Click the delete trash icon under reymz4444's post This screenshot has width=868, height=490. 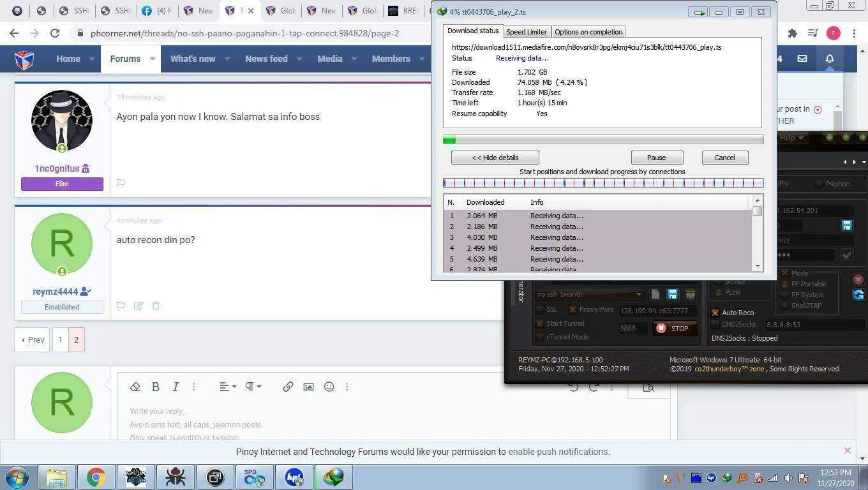point(156,306)
